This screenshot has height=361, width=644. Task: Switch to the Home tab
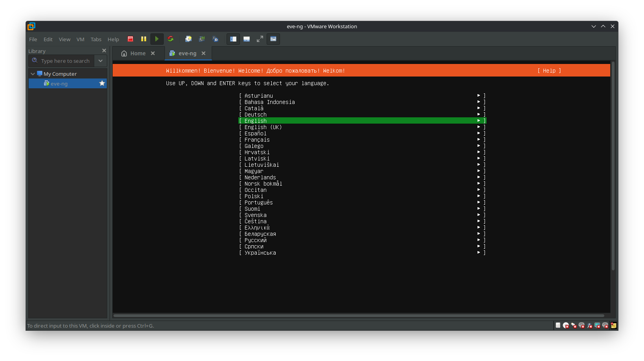(138, 53)
